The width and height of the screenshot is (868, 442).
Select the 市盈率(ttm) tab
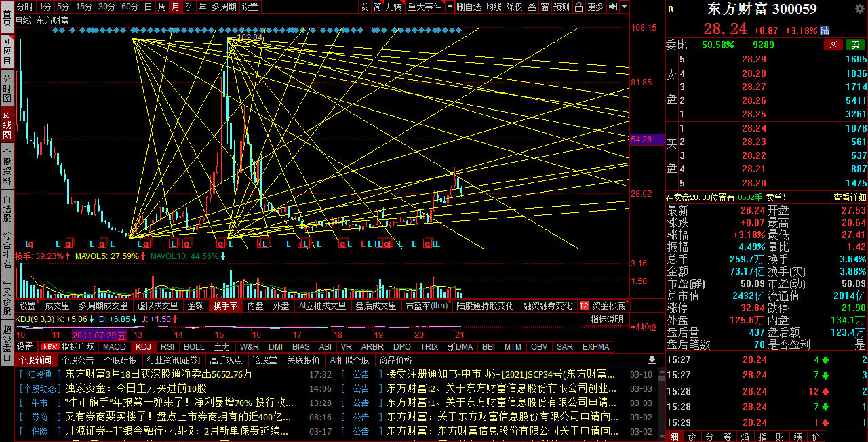[x=427, y=306]
